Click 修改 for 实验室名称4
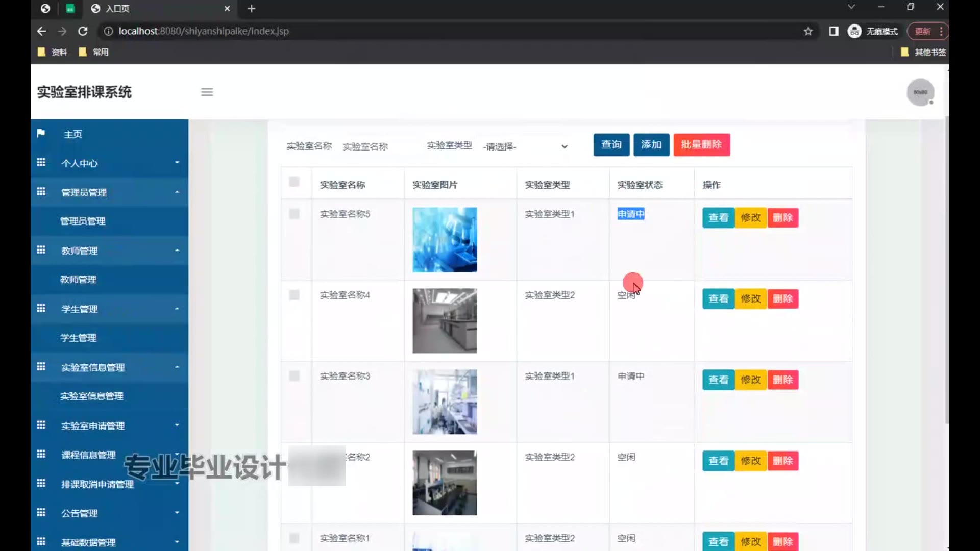Viewport: 980px width, 551px height. 751,299
